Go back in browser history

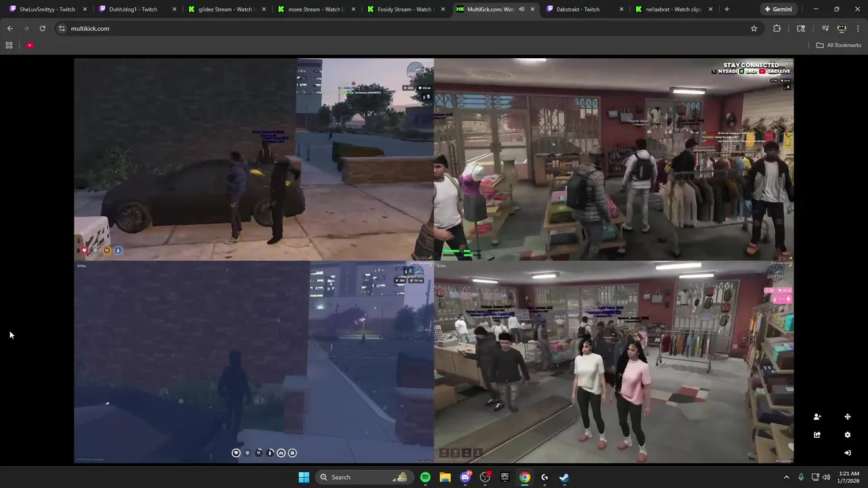tap(9, 28)
